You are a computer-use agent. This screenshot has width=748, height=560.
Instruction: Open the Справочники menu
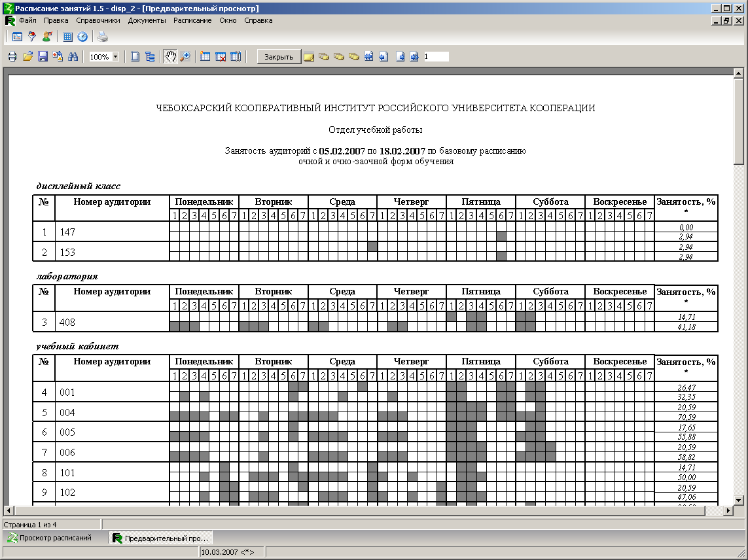click(x=98, y=20)
